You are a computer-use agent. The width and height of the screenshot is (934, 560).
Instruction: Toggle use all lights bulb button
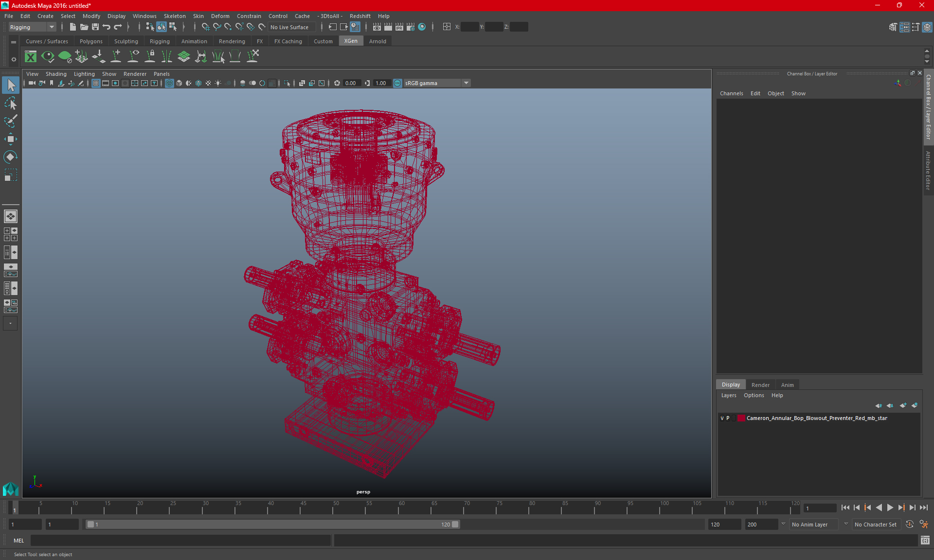coord(218,83)
